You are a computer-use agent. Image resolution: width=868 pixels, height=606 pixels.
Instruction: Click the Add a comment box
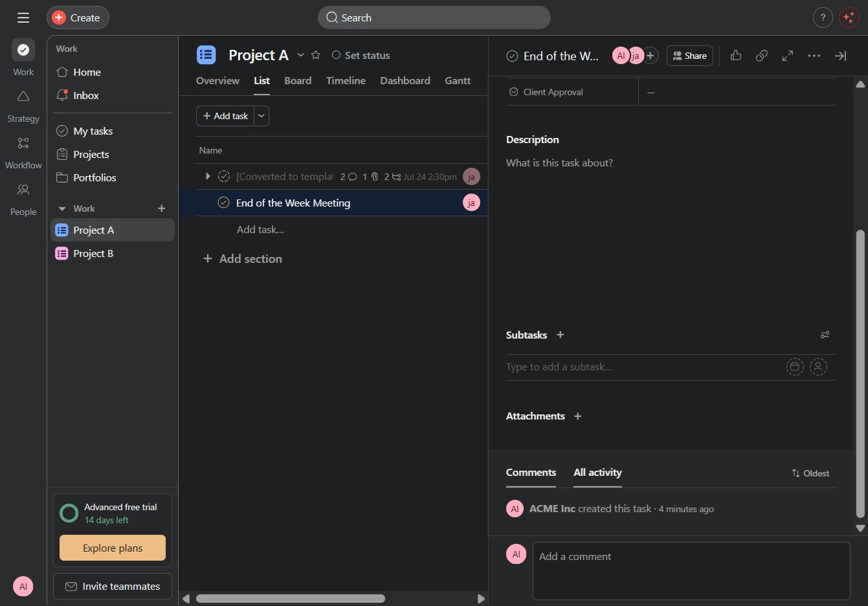691,570
